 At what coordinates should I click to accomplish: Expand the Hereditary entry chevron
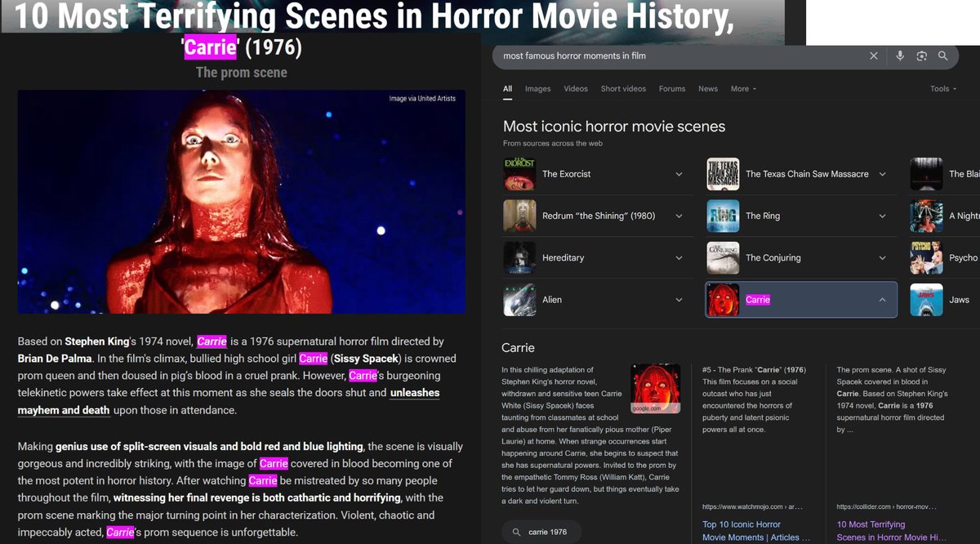[x=679, y=257]
